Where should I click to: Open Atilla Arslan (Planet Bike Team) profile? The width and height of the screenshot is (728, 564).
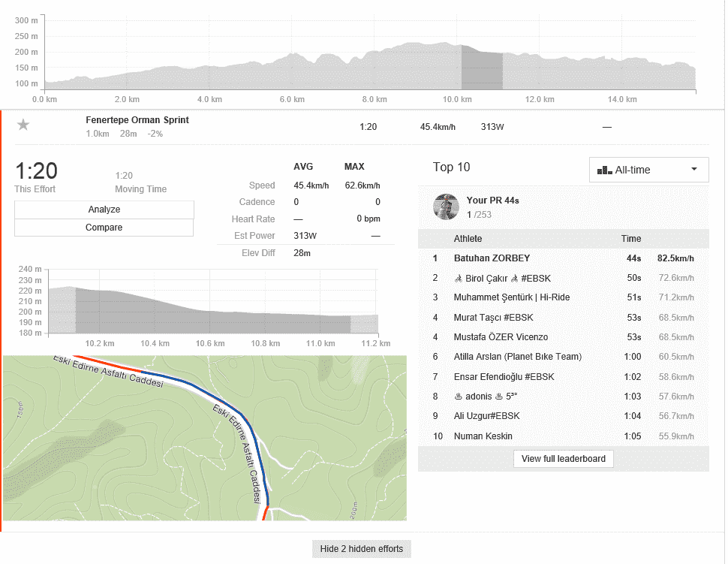coord(517,357)
